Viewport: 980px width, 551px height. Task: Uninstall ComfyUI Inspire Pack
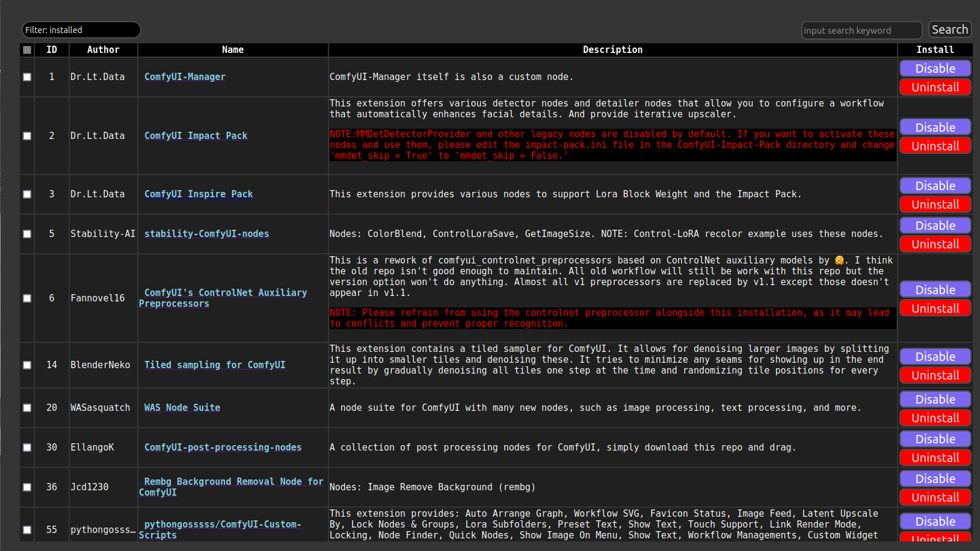935,205
